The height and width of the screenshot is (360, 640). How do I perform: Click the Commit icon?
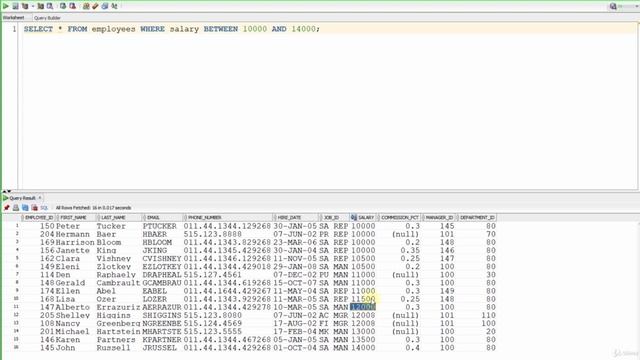tap(63, 6)
